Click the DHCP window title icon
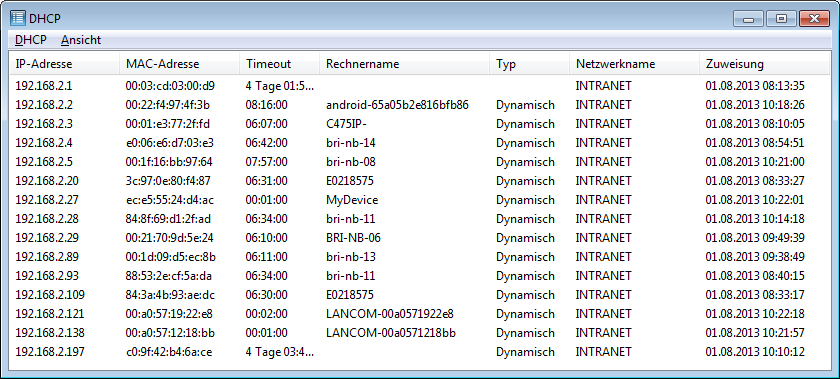Image resolution: width=840 pixels, height=379 pixels. point(18,18)
